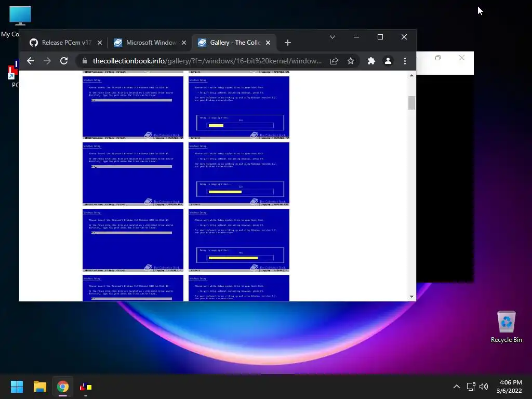Switch to Microsoft Windows tab

coord(150,43)
